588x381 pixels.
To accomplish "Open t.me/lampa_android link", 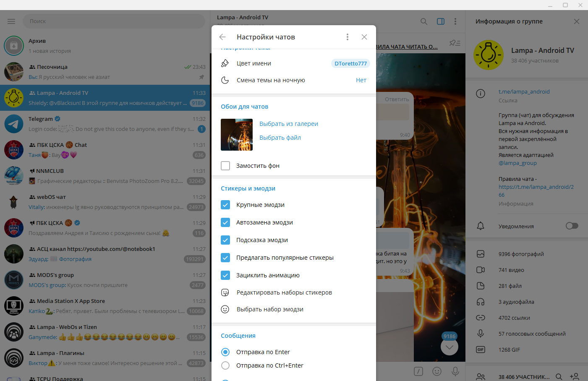I will pyautogui.click(x=524, y=91).
